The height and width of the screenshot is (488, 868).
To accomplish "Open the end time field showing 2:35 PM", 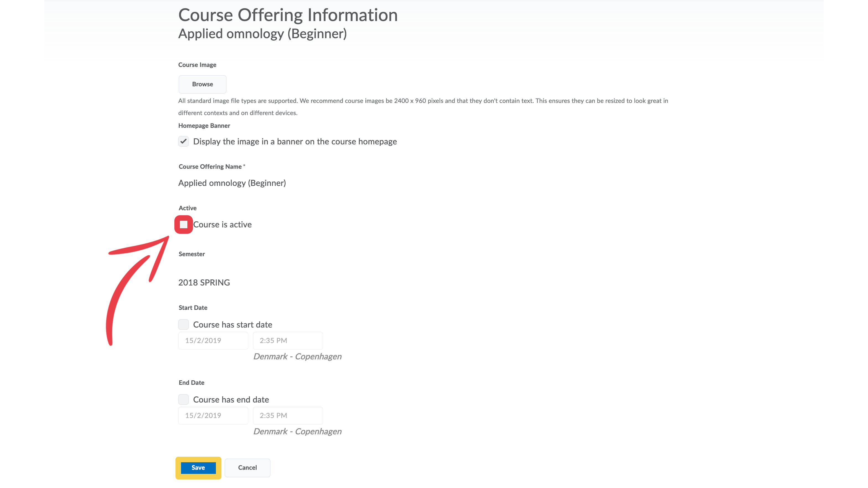I will [288, 416].
